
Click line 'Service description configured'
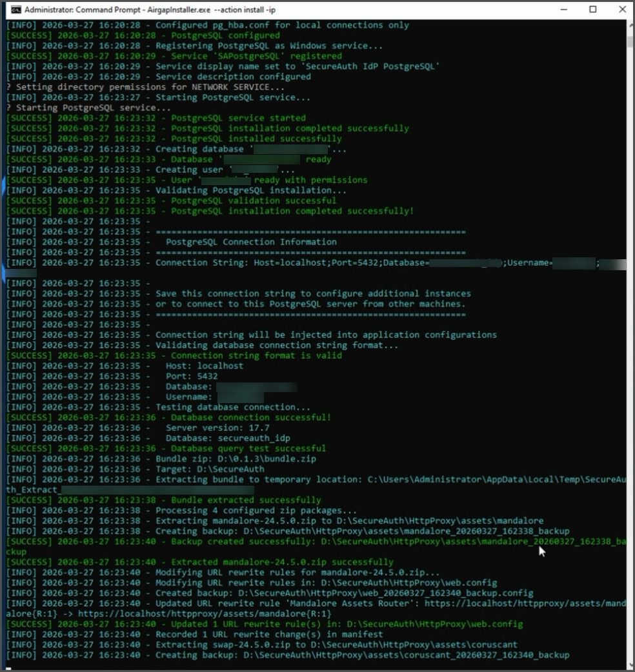(159, 77)
